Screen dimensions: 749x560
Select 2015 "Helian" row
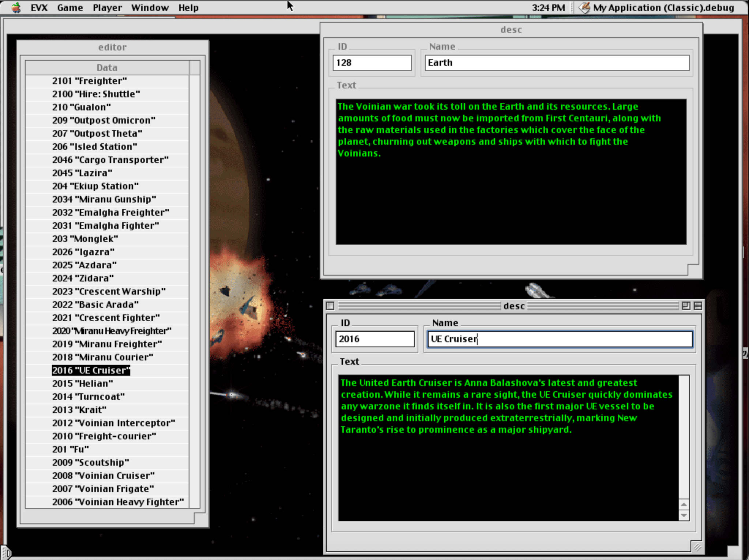click(107, 383)
